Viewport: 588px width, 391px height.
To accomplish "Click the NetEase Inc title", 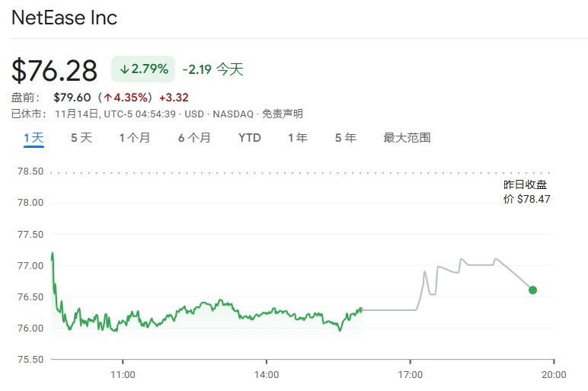I will click(x=64, y=18).
